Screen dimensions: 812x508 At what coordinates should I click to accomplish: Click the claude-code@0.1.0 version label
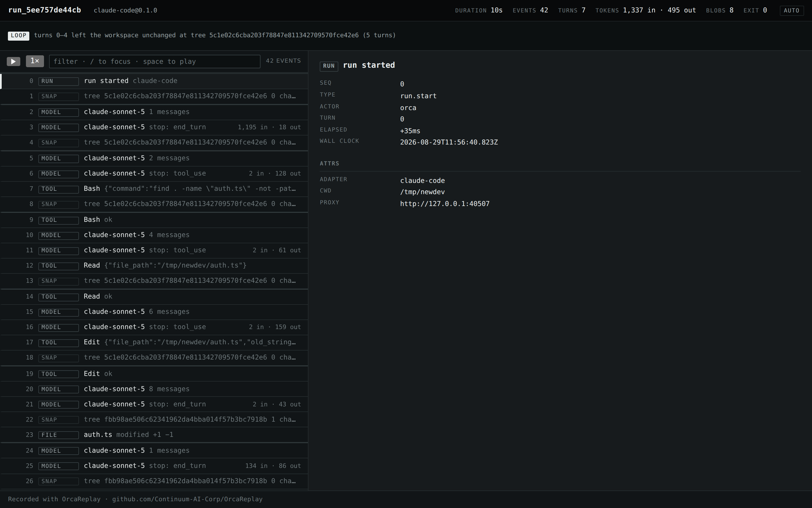click(125, 10)
